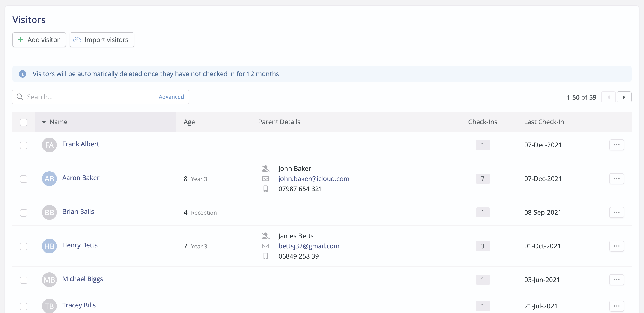Click the crossed-out person icon beside James Betts
Image resolution: width=644 pixels, height=313 pixels.
tap(265, 236)
